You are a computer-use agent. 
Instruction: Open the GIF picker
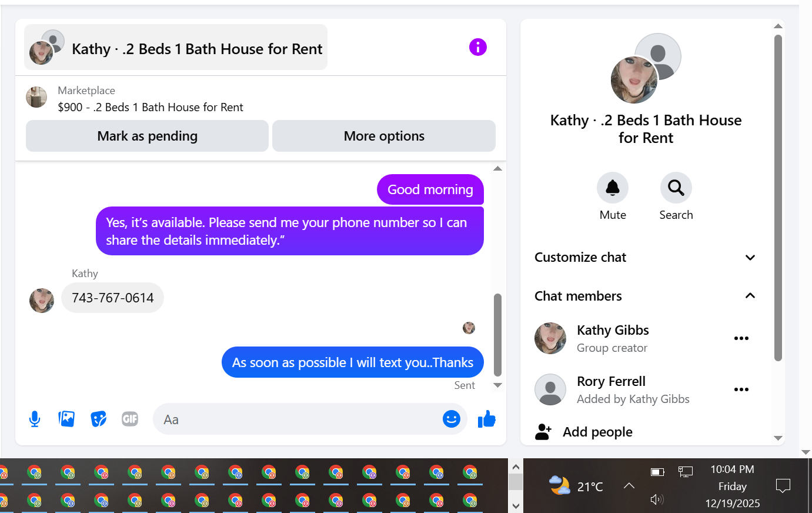point(130,419)
